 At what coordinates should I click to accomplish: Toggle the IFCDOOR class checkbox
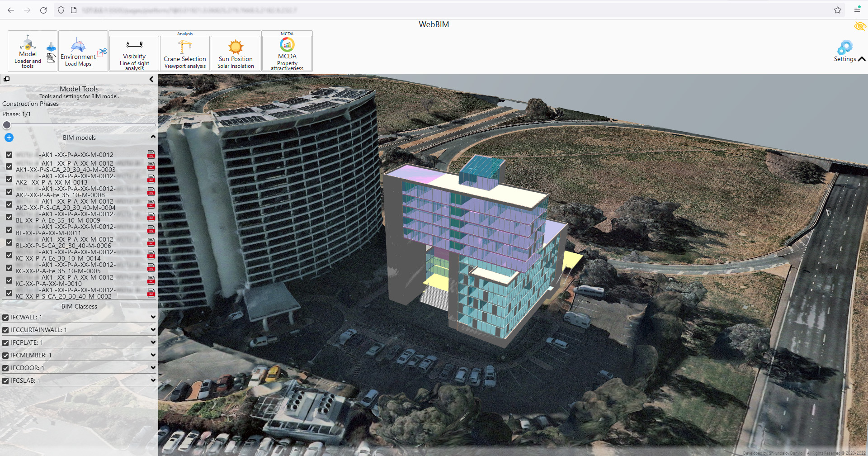5,368
